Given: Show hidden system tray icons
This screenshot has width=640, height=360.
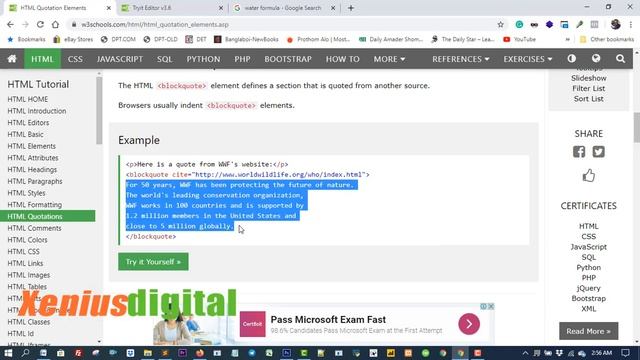Looking at the screenshot, I should click(x=525, y=353).
